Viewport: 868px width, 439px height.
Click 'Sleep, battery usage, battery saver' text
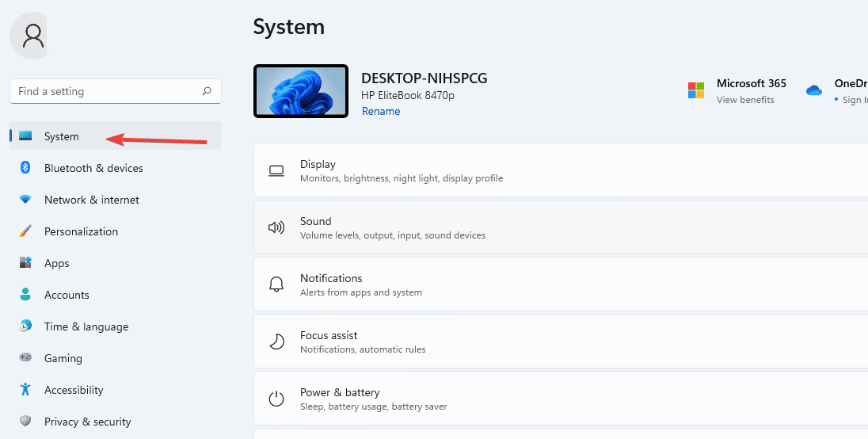(374, 407)
